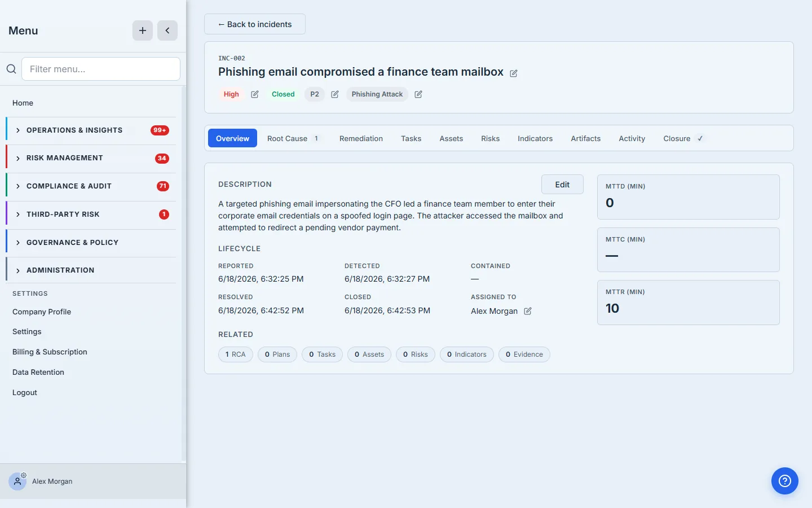Expand Risk Management section
Screen dimensions: 812x508
pos(91,158)
